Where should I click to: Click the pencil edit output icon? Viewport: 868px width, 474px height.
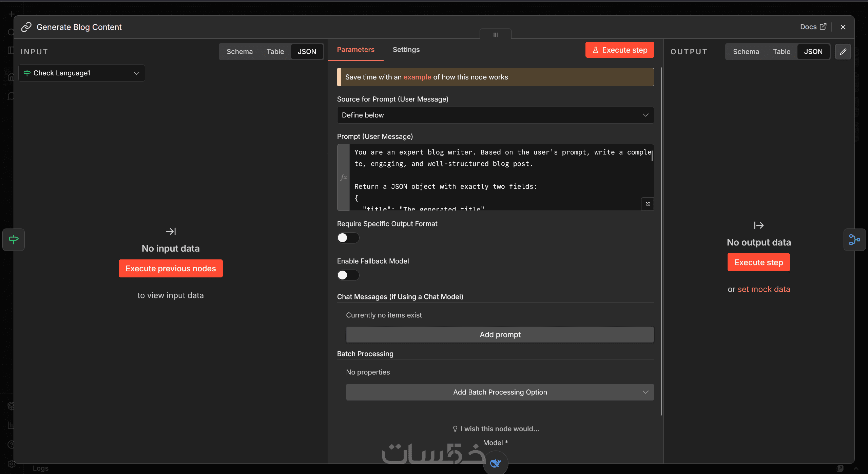tap(843, 52)
